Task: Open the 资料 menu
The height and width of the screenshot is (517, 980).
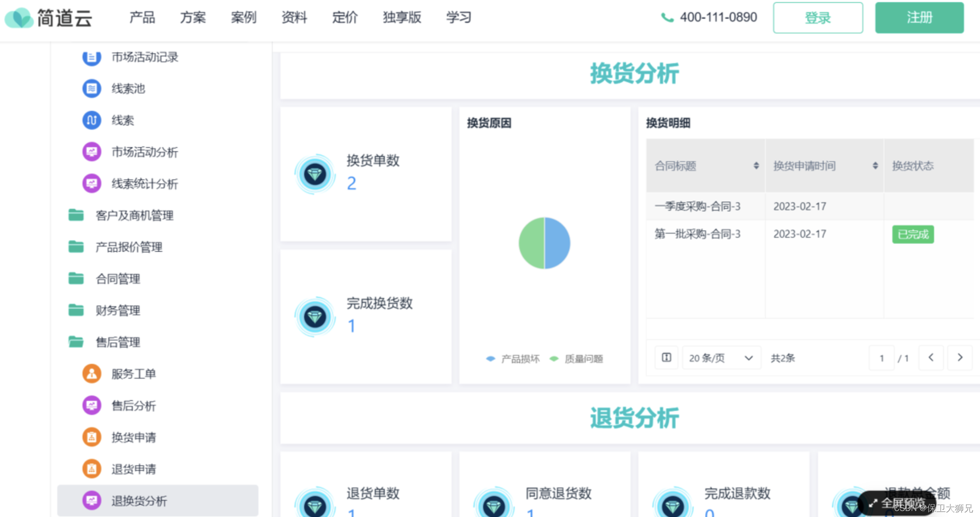Action: [x=294, y=18]
